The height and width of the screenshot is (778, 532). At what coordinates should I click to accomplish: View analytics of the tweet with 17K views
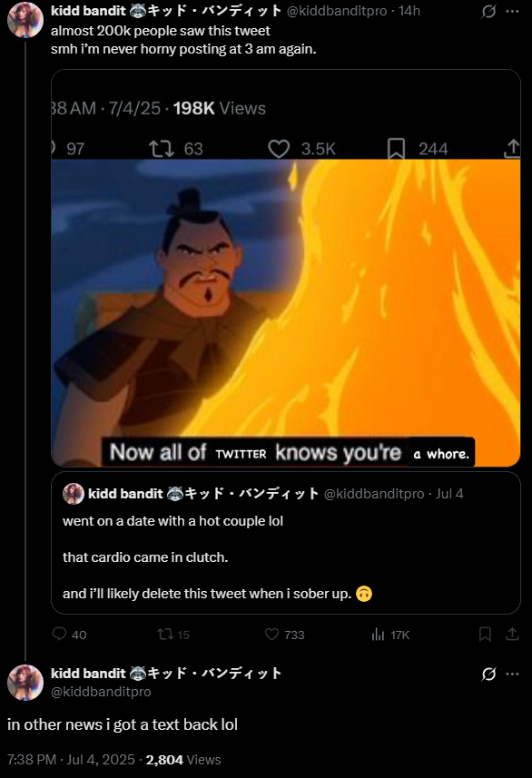[379, 634]
